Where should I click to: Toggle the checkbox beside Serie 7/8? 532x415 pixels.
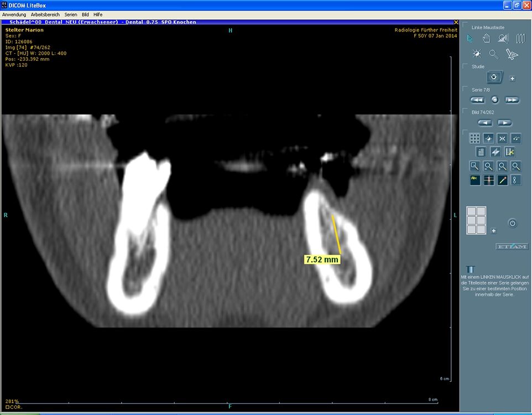click(465, 89)
